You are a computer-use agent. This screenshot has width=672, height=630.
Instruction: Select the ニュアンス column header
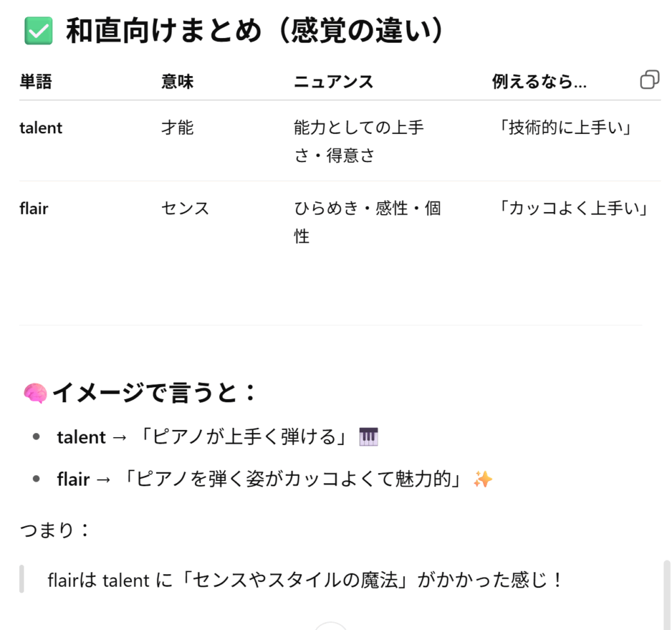click(333, 81)
